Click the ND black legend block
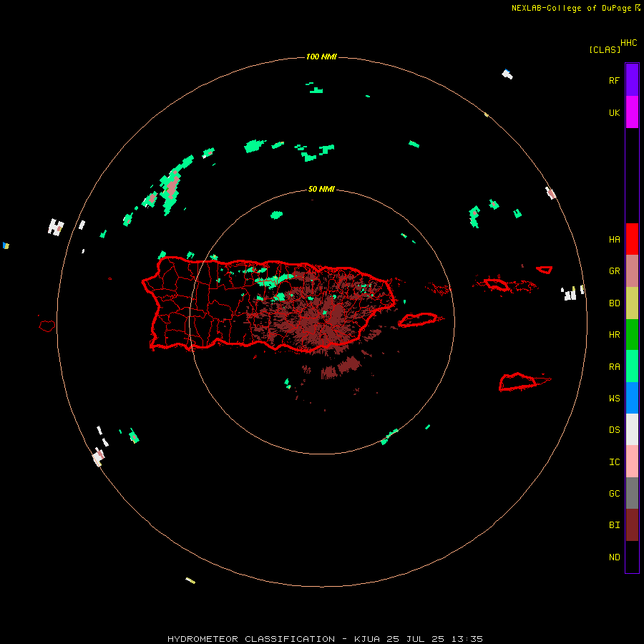Screen dimensions: 644x644 [632, 557]
